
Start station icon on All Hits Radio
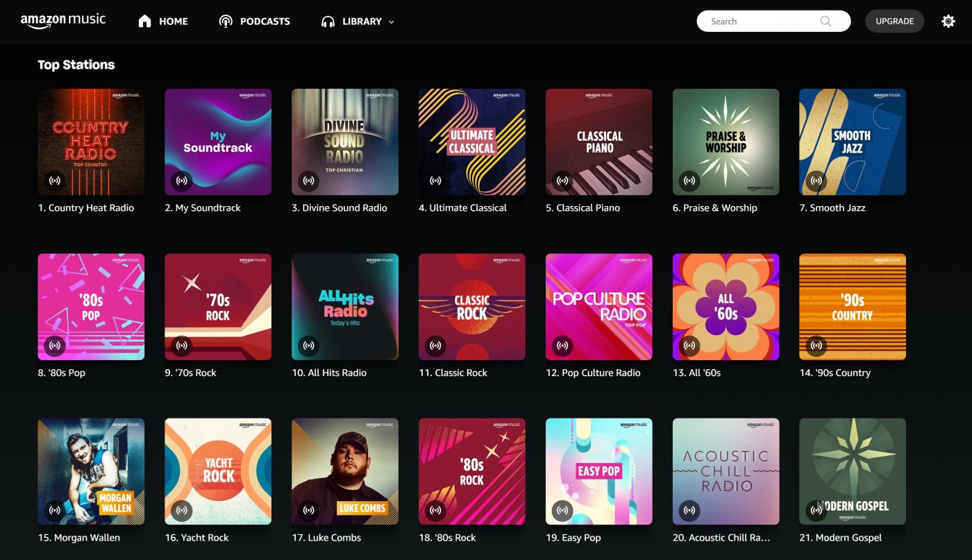(309, 345)
